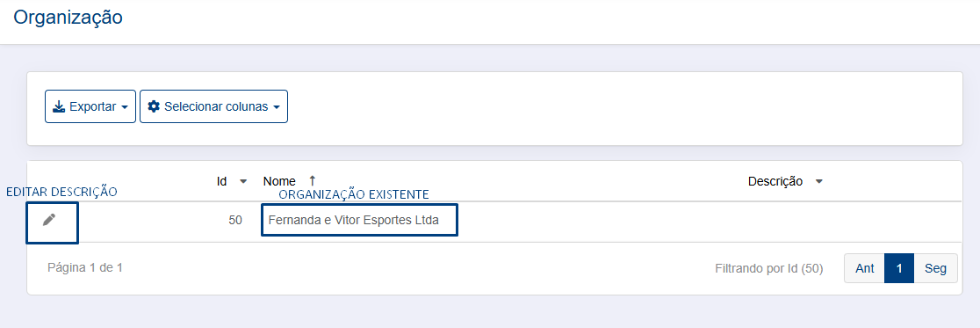Image resolution: width=980 pixels, height=328 pixels.
Task: Click the Filtrando por Id (50) label
Action: 768,268
